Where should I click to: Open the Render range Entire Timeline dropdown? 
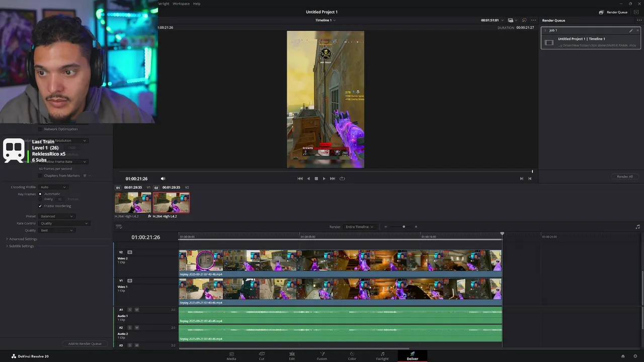(359, 227)
